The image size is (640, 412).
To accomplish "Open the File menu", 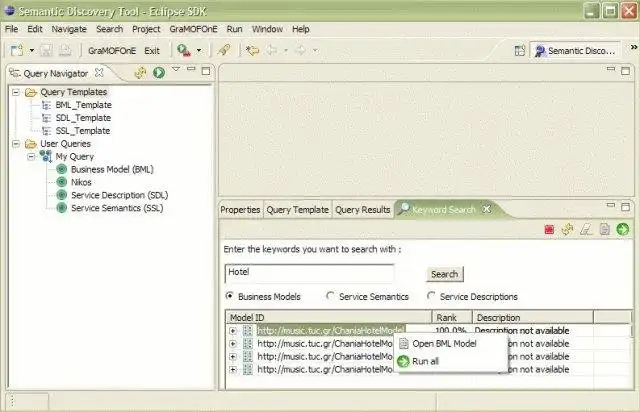I will pos(11,29).
